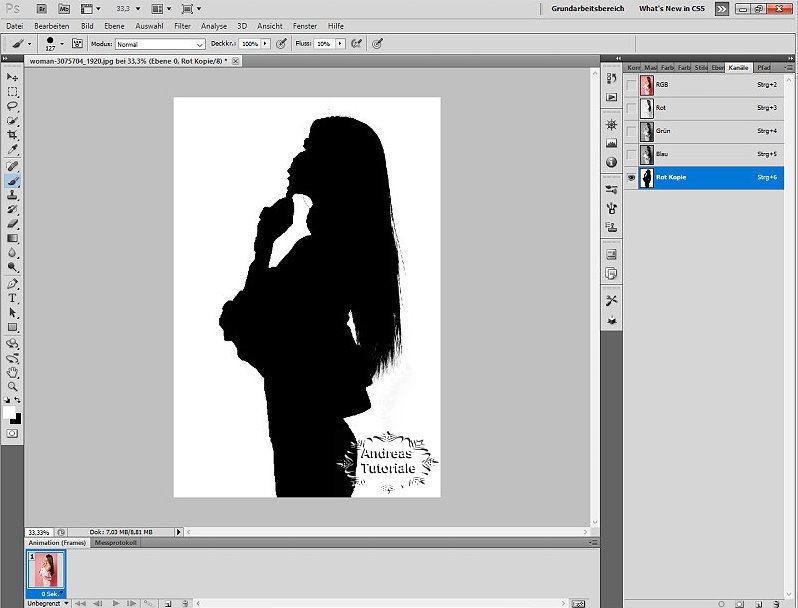798x608 pixels.
Task: Select the Clone Stamp tool
Action: [12, 195]
